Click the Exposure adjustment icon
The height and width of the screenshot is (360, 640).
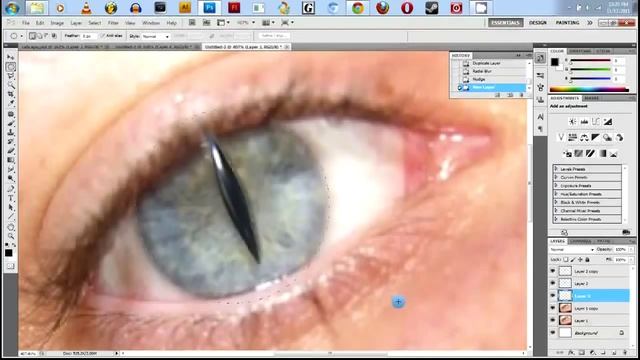point(608,122)
